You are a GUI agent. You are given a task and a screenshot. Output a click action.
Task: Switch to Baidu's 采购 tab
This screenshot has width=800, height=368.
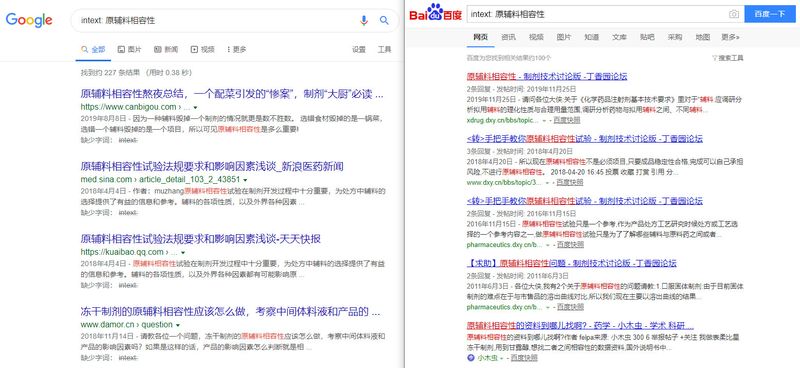pos(675,37)
